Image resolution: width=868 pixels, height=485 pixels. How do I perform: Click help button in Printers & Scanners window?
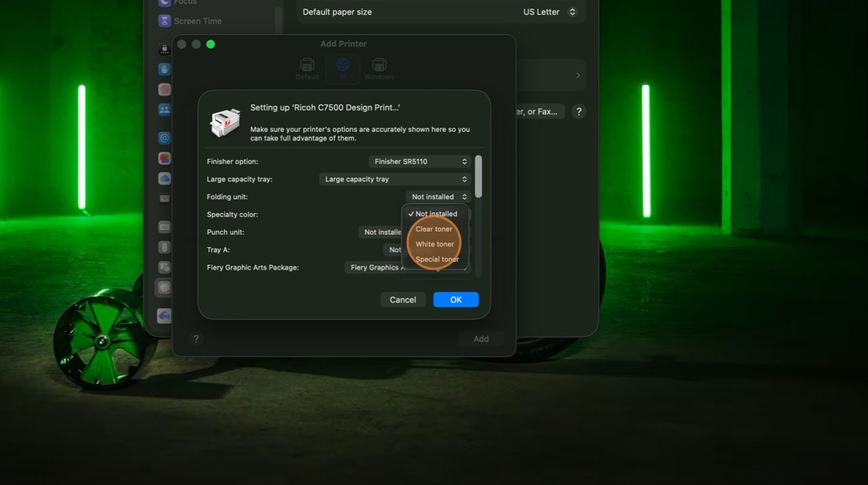point(578,112)
